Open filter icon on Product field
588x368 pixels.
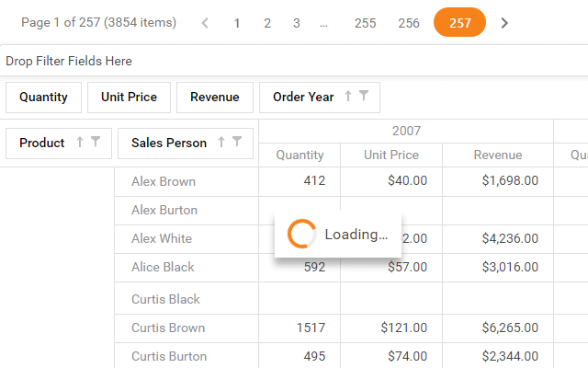(x=96, y=143)
